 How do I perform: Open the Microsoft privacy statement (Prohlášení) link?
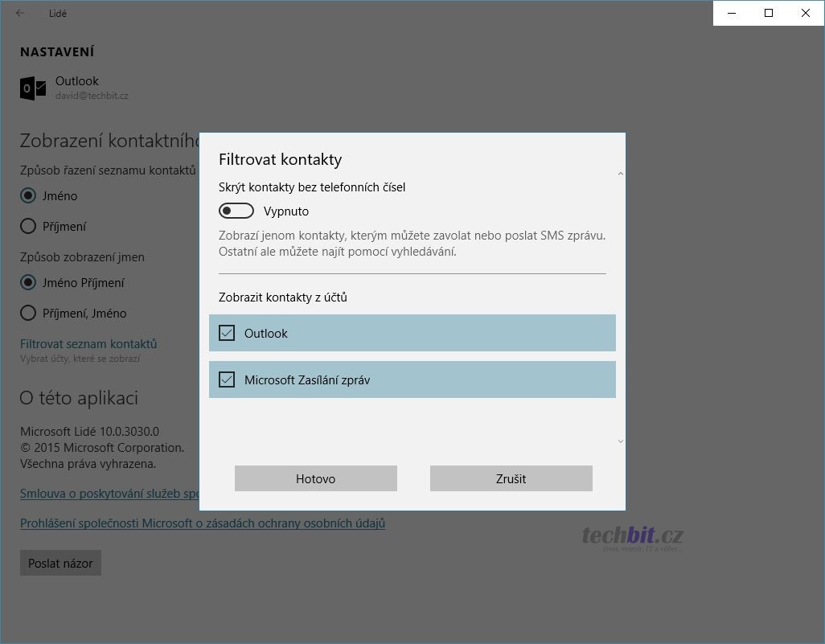[203, 523]
